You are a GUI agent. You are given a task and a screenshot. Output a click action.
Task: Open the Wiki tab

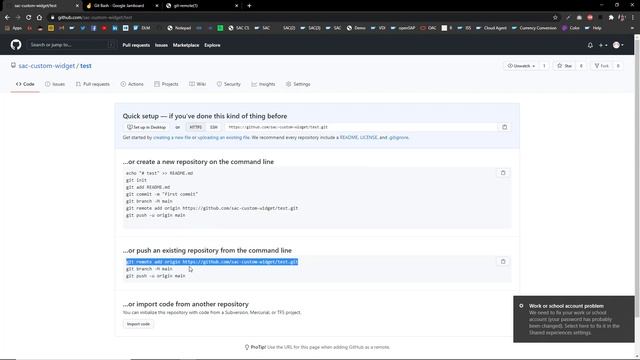[198, 84]
